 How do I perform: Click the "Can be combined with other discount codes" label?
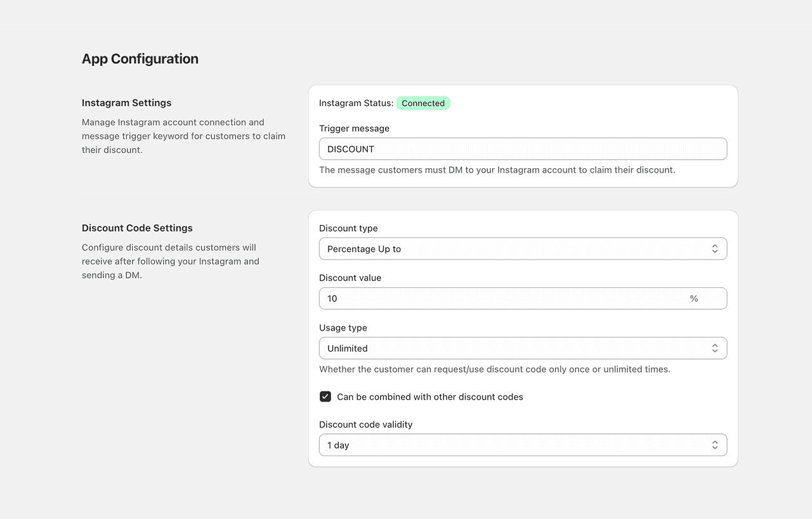tap(430, 397)
